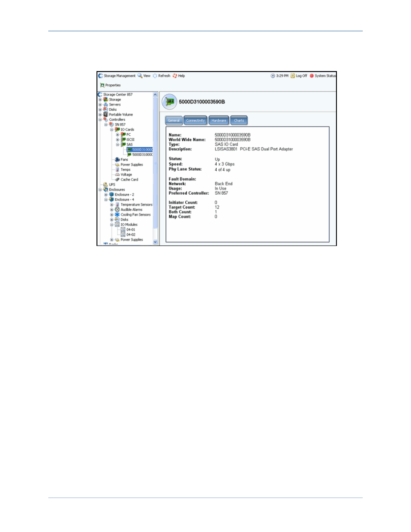Click the Controllers icon in tree
Image resolution: width=411 pixels, height=532 pixels.
tap(106, 120)
